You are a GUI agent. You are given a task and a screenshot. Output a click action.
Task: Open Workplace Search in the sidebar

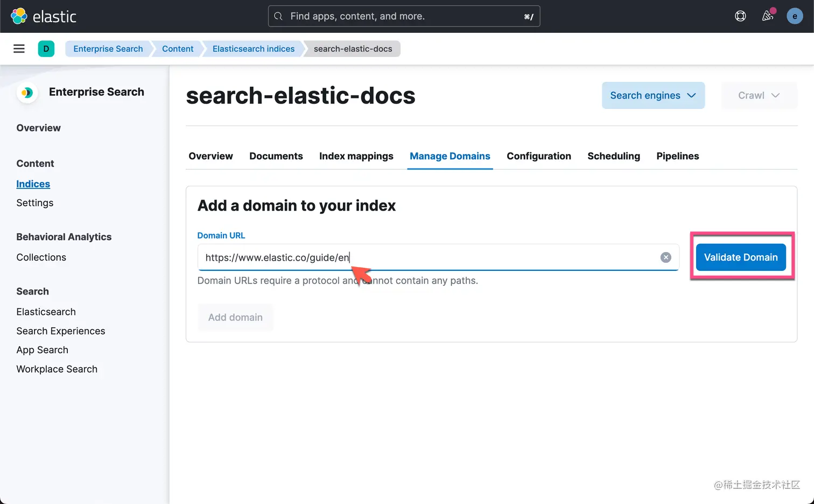(x=57, y=369)
